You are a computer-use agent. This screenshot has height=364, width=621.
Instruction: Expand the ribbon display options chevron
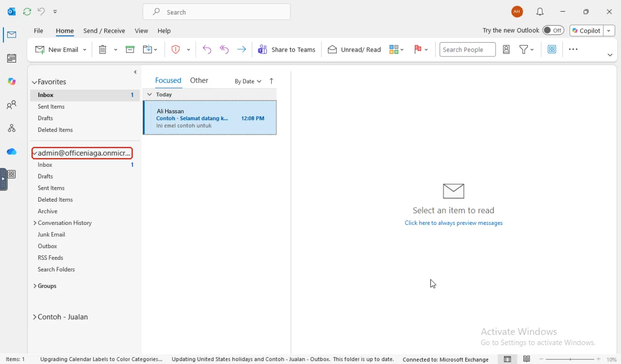610,55
